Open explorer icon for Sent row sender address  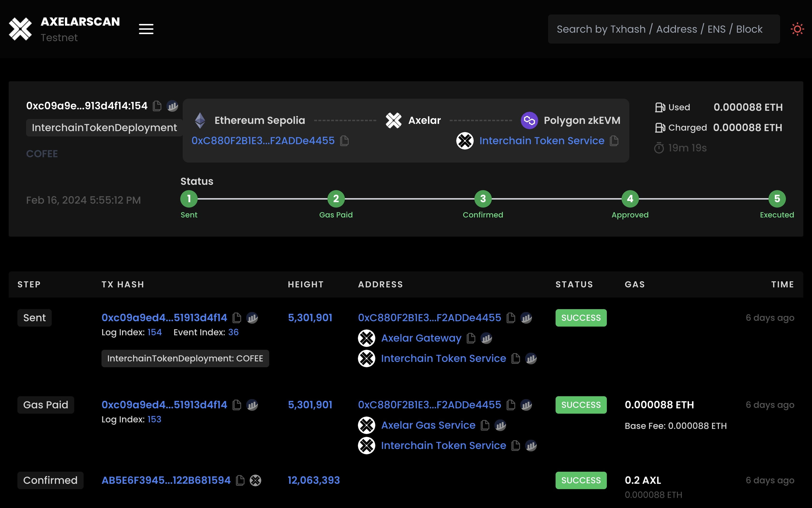point(526,318)
